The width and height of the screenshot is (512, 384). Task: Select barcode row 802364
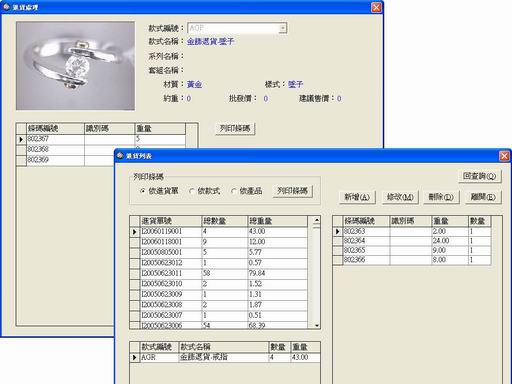(x=412, y=241)
